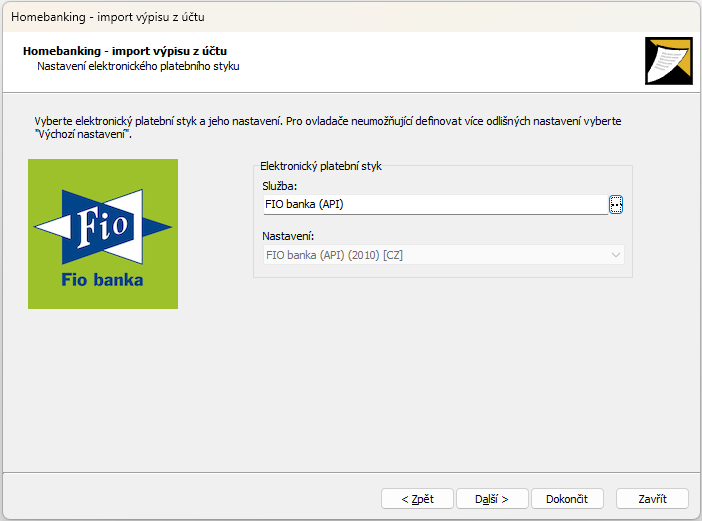Click the bold header 'Homebanking - import výpisu z účtu'
702x521 pixels.
(131, 51)
